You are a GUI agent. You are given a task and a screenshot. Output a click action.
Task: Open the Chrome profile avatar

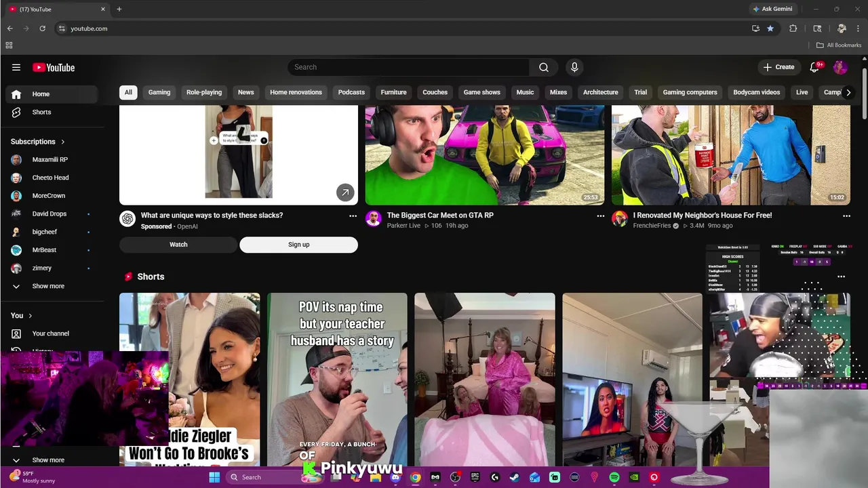pyautogui.click(x=842, y=28)
